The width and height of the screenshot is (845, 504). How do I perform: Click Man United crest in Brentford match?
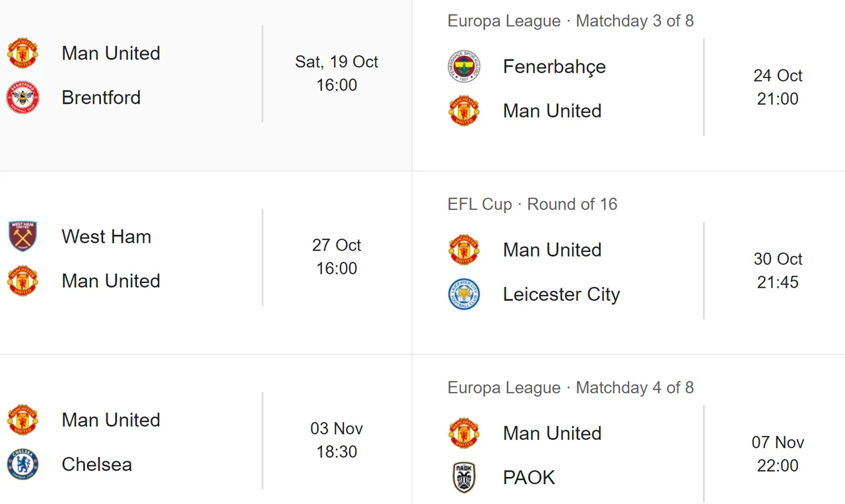click(22, 53)
